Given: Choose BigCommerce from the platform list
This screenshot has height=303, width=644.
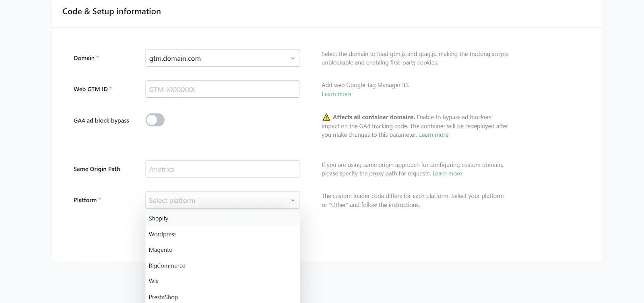Looking at the screenshot, I should click(x=223, y=266).
